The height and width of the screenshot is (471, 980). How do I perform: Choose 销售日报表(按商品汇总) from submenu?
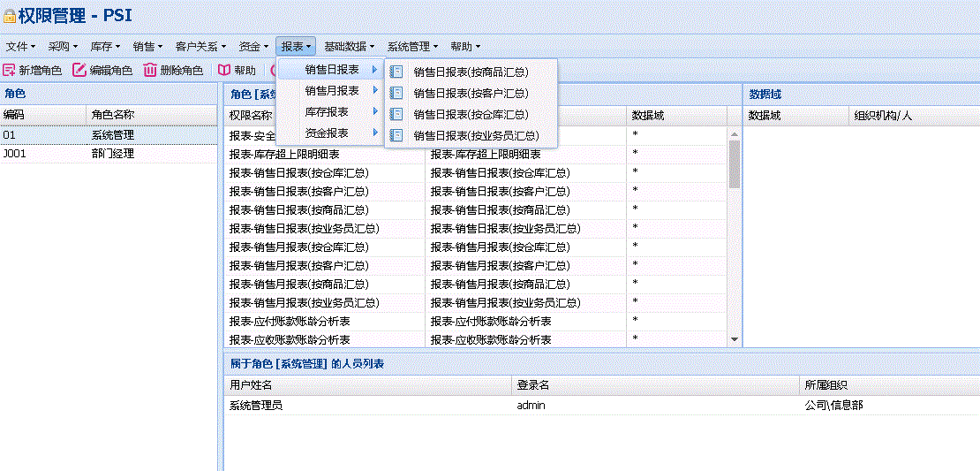click(471, 72)
